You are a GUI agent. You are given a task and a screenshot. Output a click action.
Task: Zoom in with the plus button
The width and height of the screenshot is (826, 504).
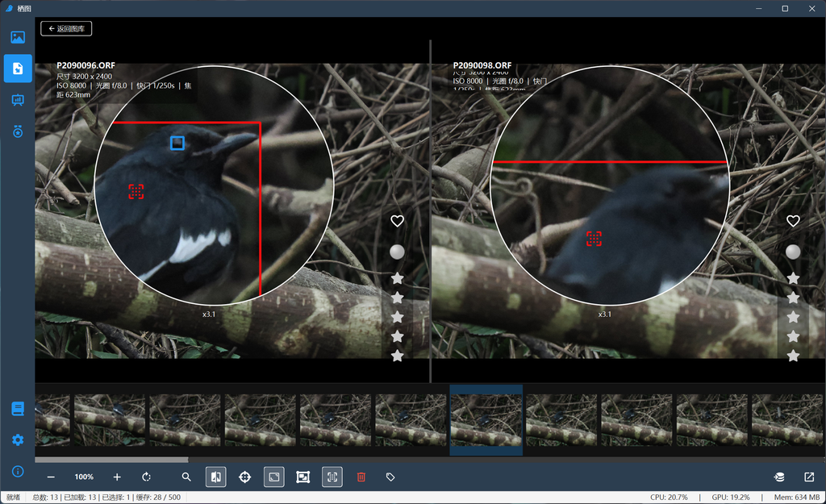click(x=117, y=477)
